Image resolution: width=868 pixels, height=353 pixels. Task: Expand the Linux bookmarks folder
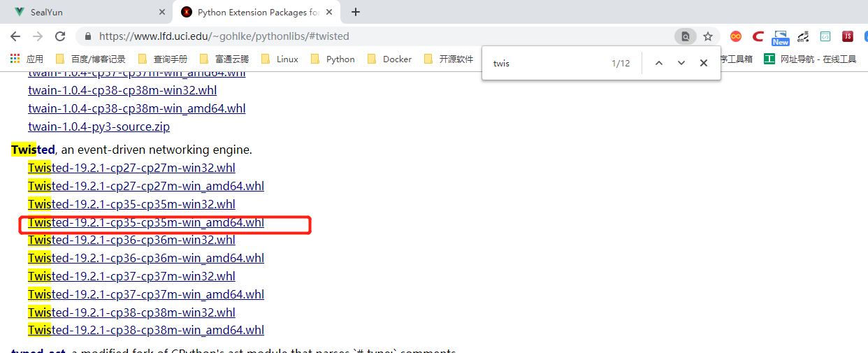pos(279,59)
